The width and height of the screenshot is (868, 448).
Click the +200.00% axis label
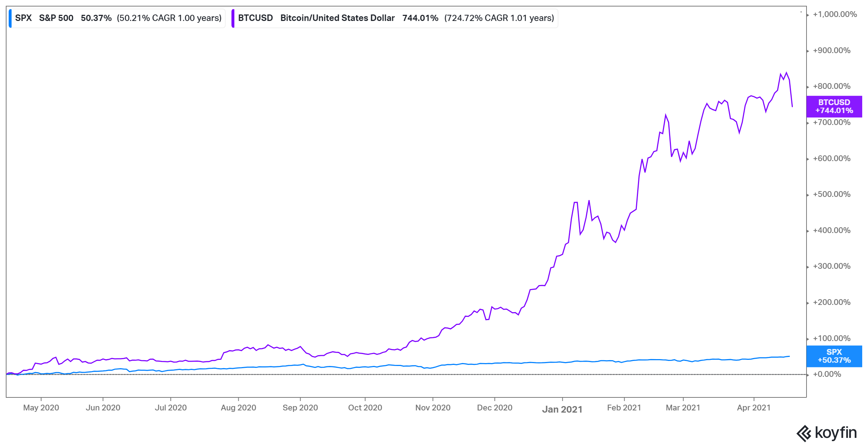pyautogui.click(x=831, y=302)
